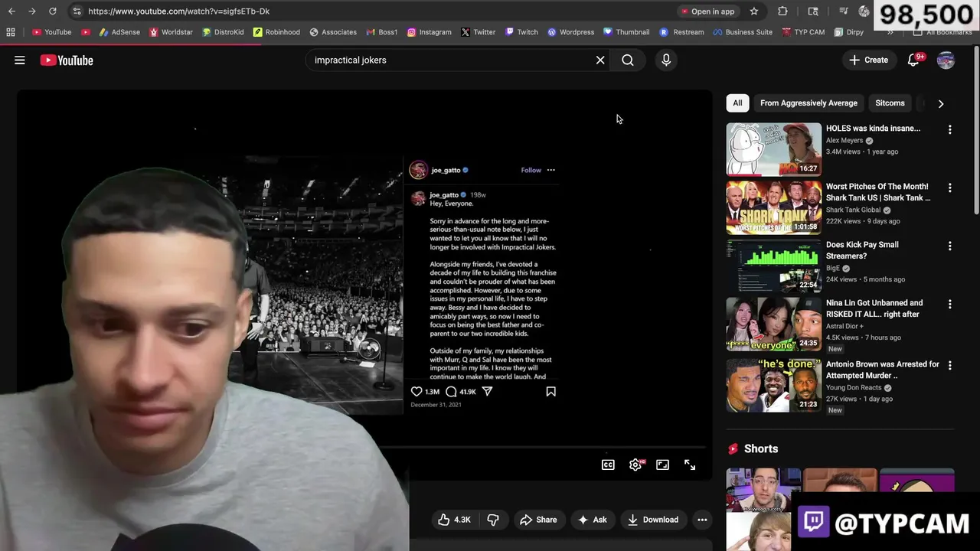Click the page vertical scrollbar
This screenshot has height=551, width=980.
coord(976,130)
